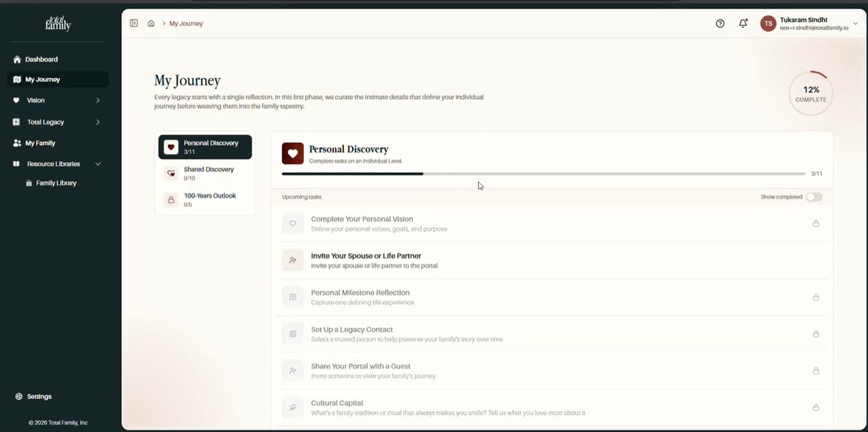Open Share Your Portal with a Guest task

pyautogui.click(x=552, y=371)
